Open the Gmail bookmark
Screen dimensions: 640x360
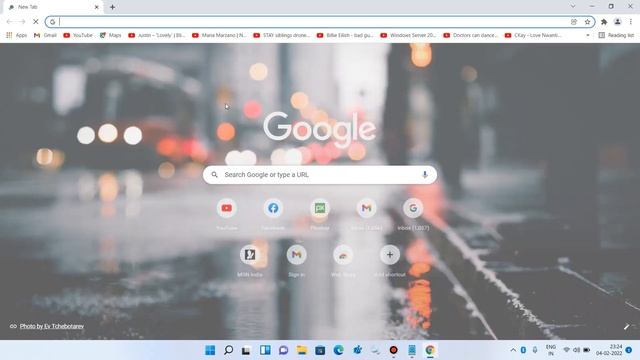[x=45, y=36]
